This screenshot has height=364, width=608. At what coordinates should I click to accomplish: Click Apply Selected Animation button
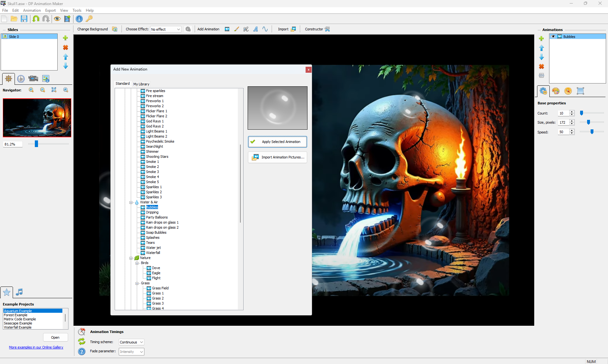click(277, 142)
